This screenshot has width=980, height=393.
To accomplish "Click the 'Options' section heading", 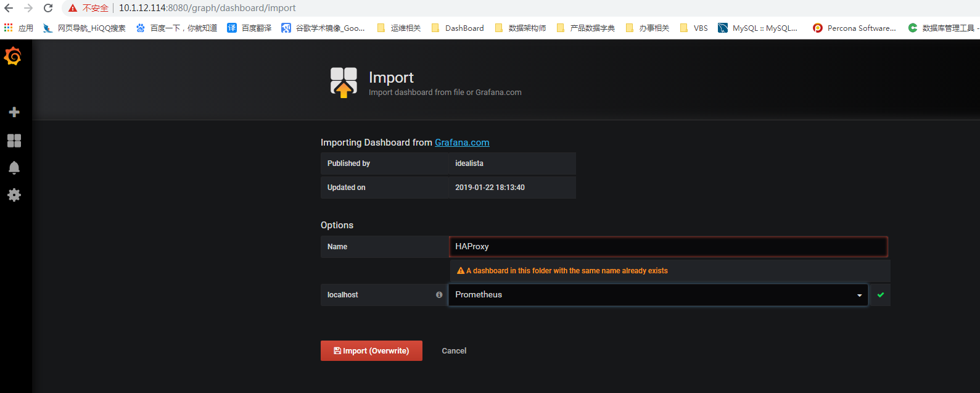I will click(337, 225).
